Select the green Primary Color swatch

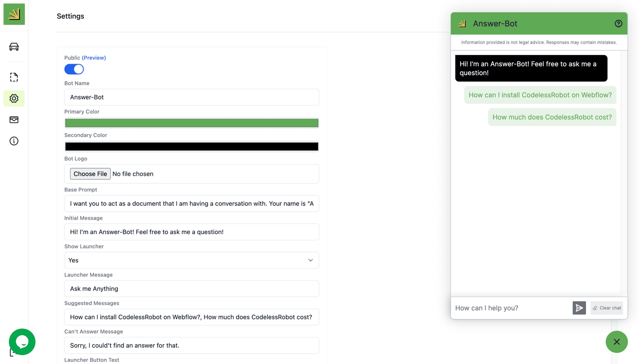click(191, 123)
